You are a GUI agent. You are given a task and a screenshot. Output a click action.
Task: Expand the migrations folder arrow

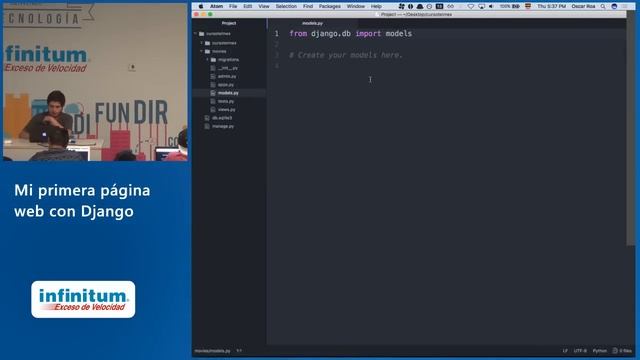coord(207,60)
